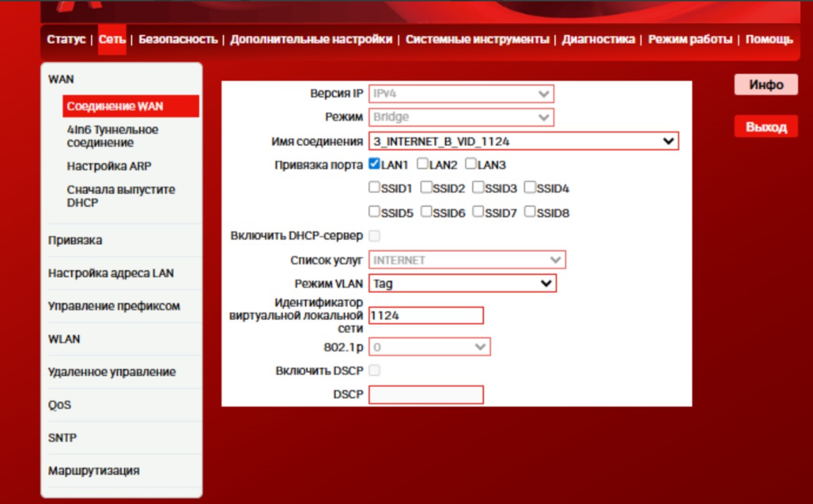Open the Диагностика menu
Viewport: 813px width, 504px height.
tap(598, 39)
